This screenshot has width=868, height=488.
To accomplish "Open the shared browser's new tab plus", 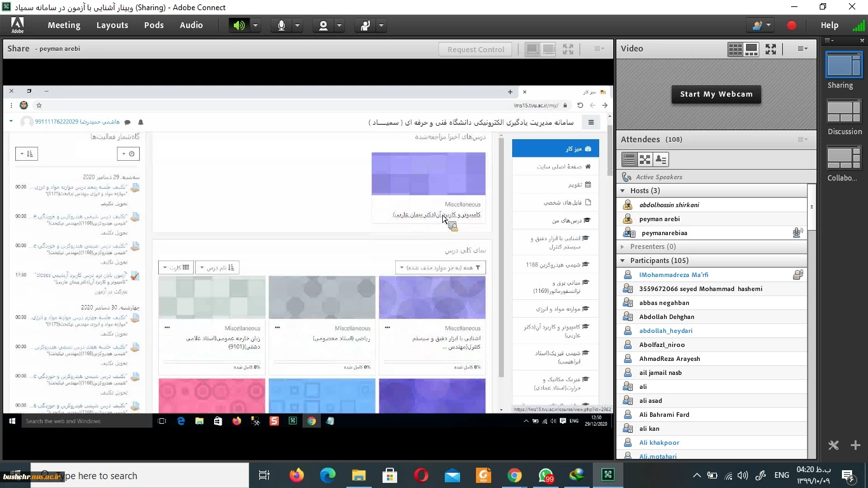I will click(x=510, y=91).
